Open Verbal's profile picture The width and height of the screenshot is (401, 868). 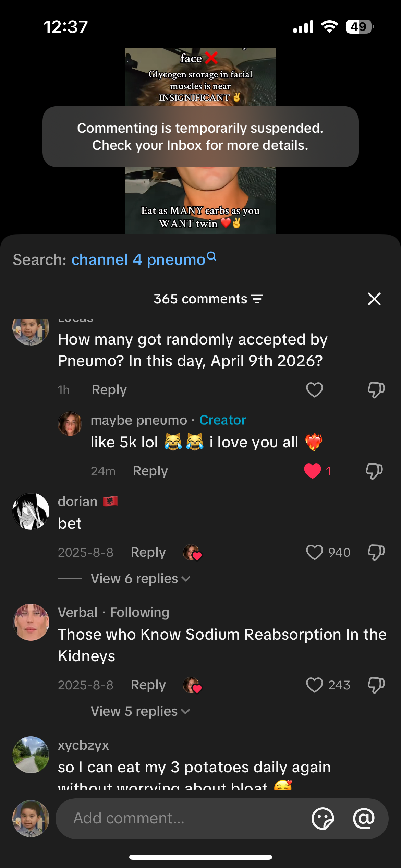pos(31,622)
